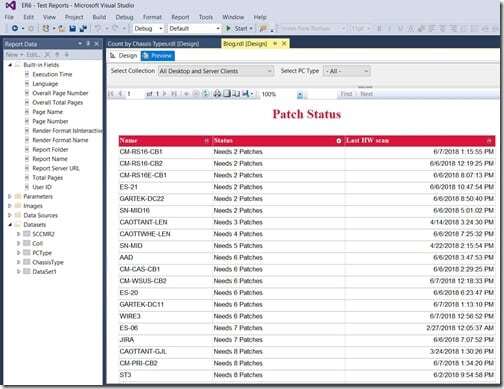Open the Debug configuration dropdown
The width and height of the screenshot is (504, 389).
(x=148, y=29)
